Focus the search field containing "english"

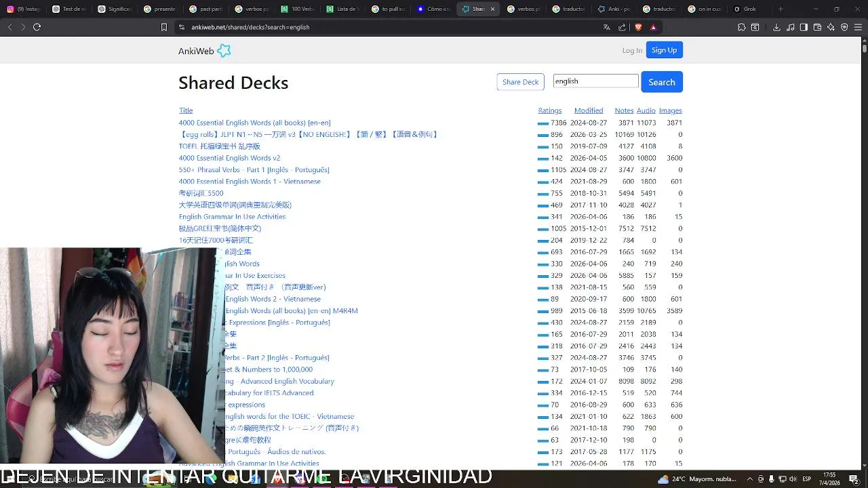pyautogui.click(x=595, y=81)
